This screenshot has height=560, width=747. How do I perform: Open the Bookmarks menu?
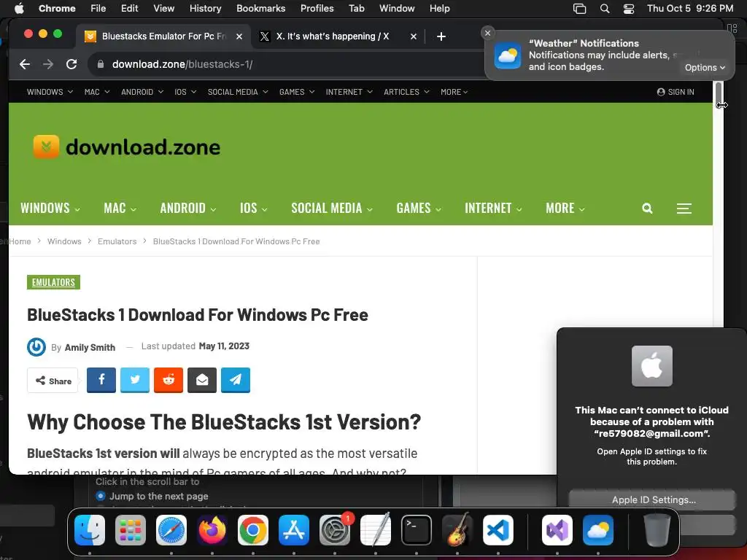[x=260, y=9]
